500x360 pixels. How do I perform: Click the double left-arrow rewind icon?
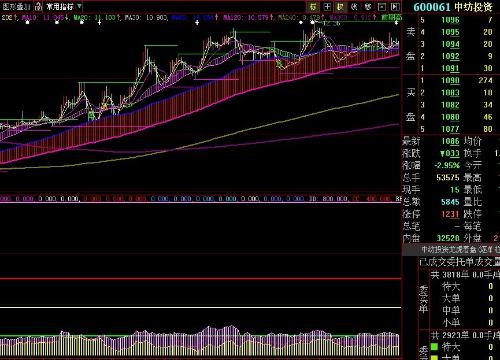(x=354, y=6)
